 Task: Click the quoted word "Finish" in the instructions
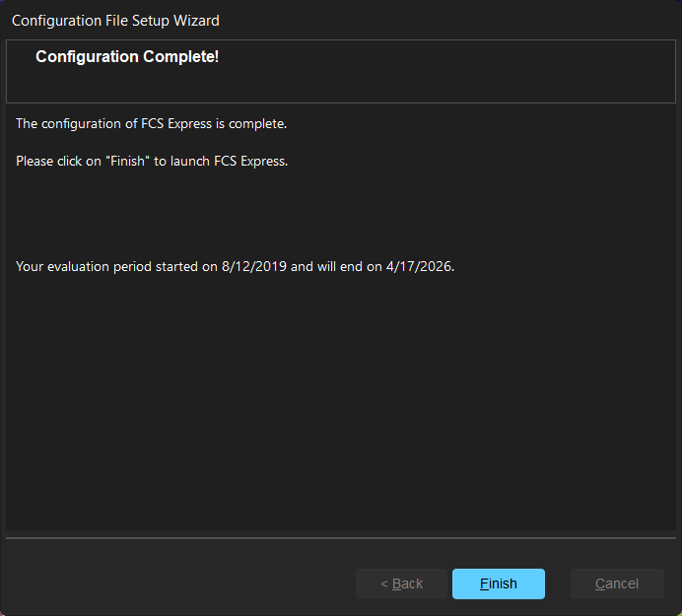pyautogui.click(x=128, y=161)
